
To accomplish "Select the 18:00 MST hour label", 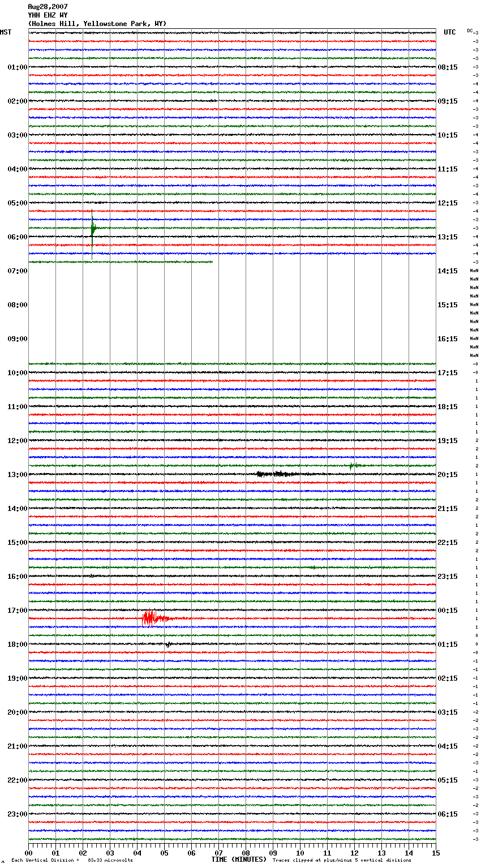I will [18, 644].
